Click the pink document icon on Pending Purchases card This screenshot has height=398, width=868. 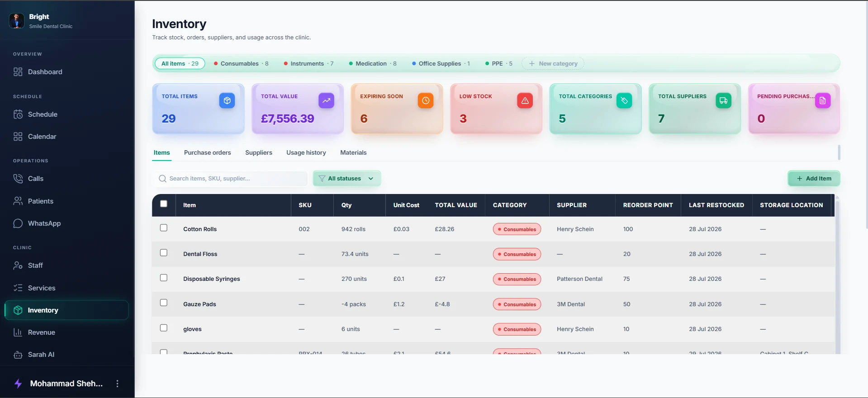[x=823, y=100]
